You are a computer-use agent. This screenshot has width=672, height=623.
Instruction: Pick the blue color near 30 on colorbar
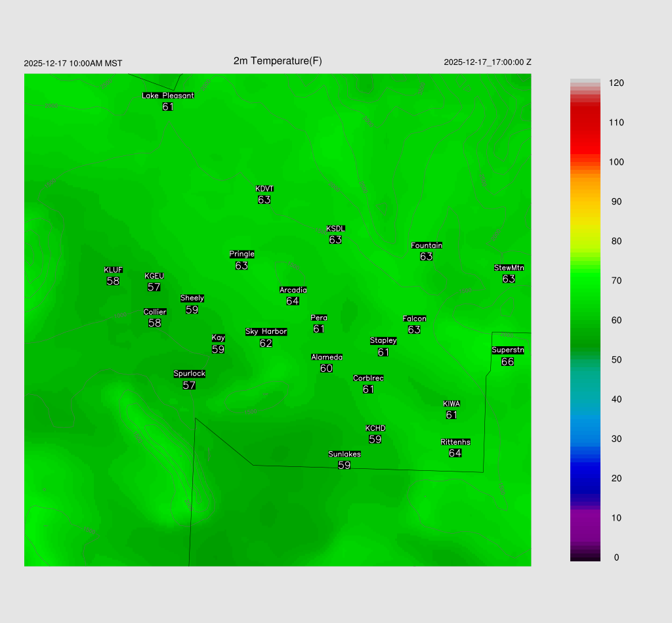click(585, 438)
